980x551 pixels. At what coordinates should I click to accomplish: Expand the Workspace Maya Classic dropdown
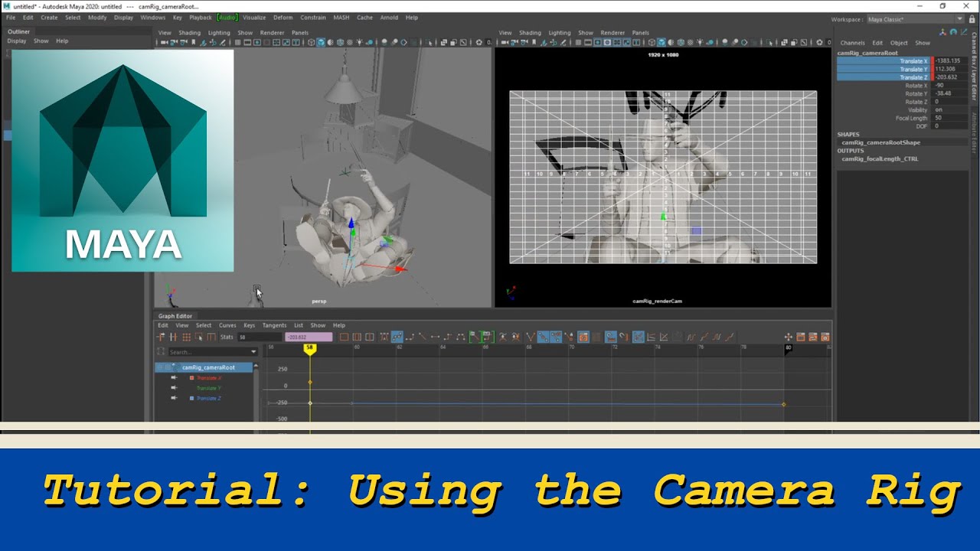959,19
